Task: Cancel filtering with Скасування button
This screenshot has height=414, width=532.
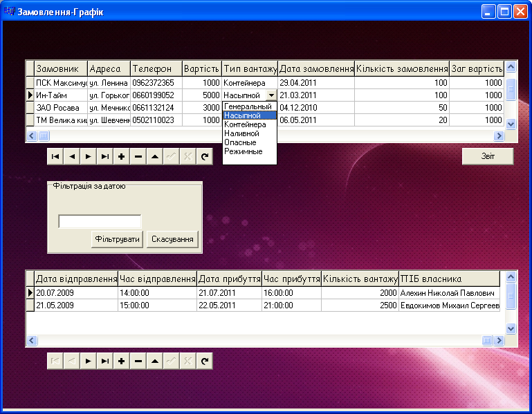Action: coord(172,239)
